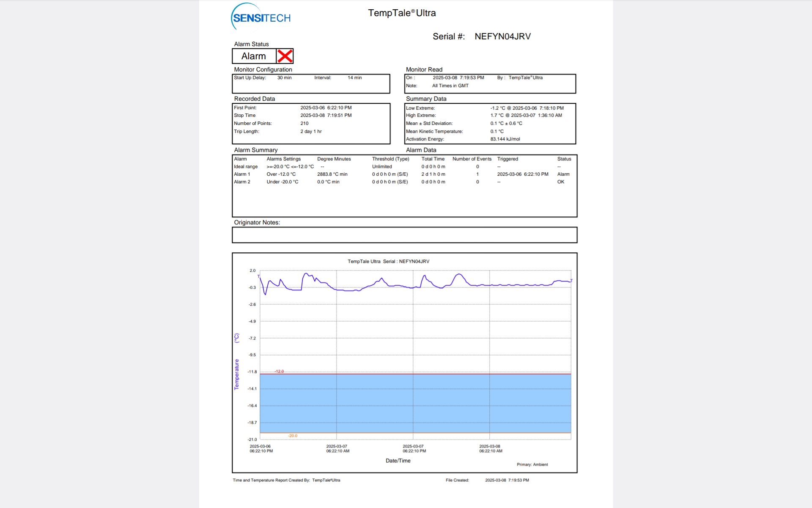Click High Extreme value 1.7 °C
Image resolution: width=812 pixels, height=508 pixels.
coord(497,116)
